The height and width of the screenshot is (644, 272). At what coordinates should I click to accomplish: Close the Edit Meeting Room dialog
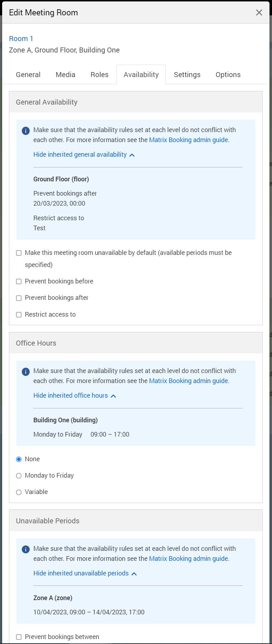259,13
